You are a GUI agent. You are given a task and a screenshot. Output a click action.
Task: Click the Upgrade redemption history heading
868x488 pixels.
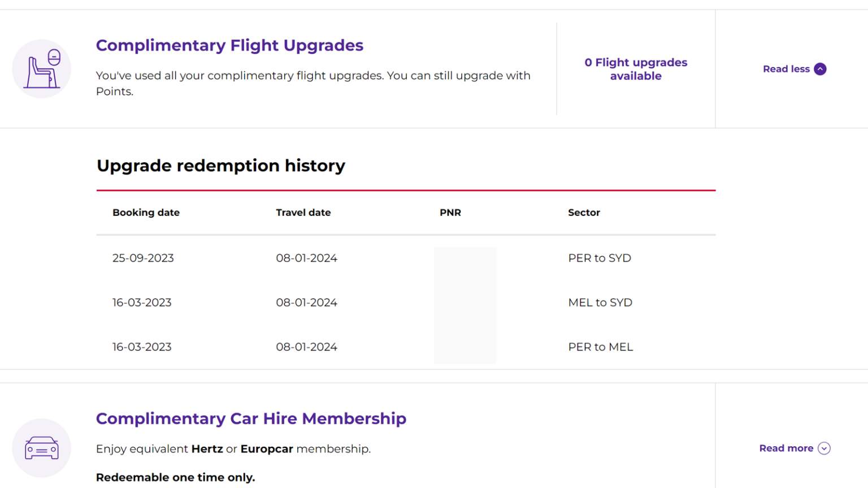(x=221, y=165)
